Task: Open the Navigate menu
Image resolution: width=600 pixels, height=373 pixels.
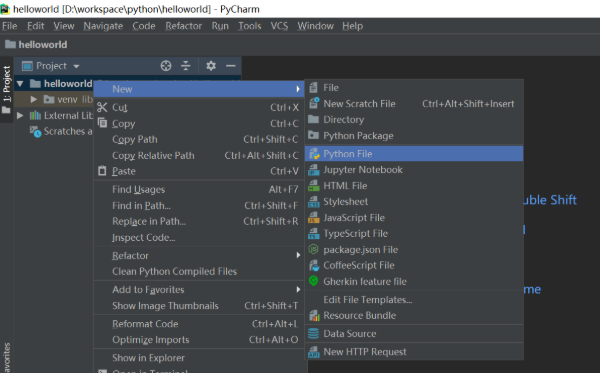Action: pyautogui.click(x=103, y=26)
